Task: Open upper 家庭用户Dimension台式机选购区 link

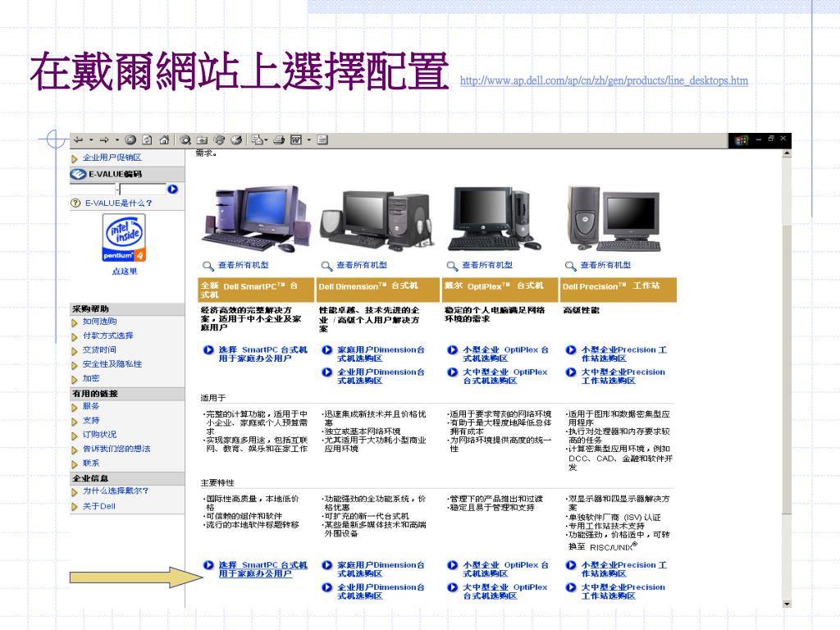Action: (x=381, y=354)
